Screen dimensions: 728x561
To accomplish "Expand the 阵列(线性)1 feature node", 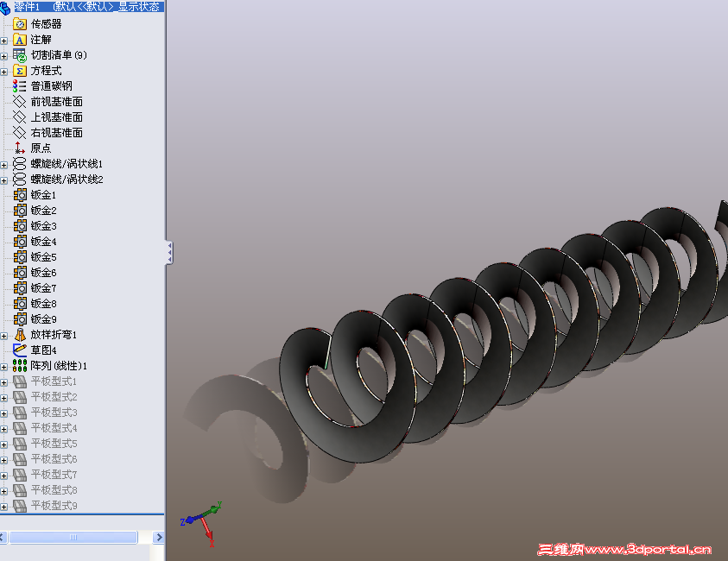I will [x=4, y=367].
